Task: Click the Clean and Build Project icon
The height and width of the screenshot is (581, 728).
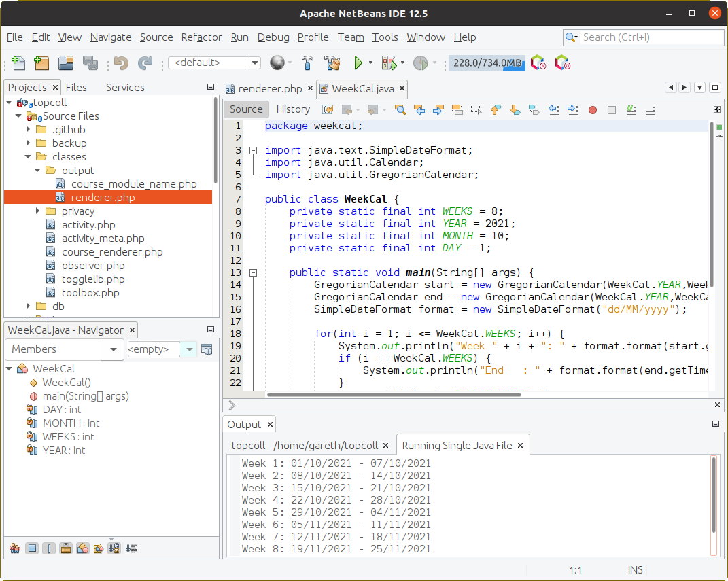Action: pos(332,63)
